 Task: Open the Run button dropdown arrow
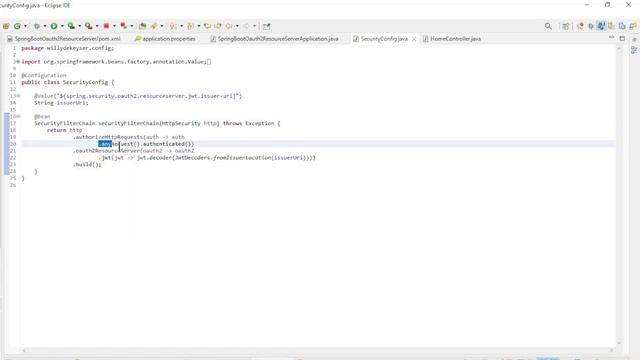coord(62,26)
